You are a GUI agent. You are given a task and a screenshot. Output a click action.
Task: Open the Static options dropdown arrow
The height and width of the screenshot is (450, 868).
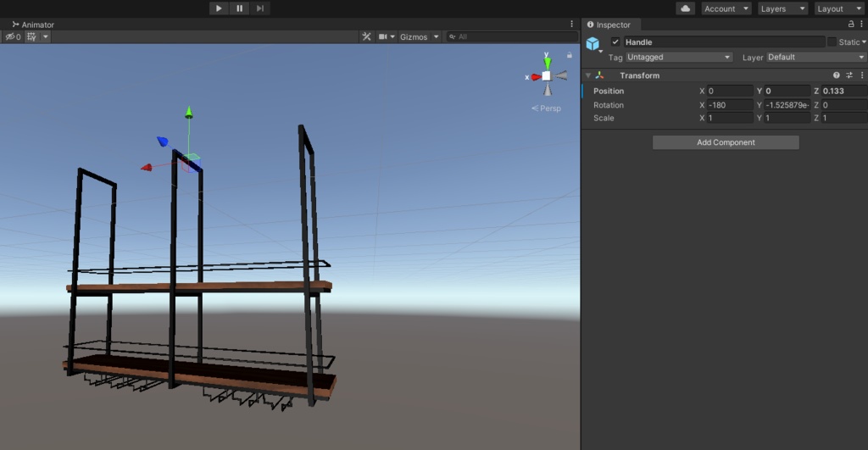click(x=864, y=42)
